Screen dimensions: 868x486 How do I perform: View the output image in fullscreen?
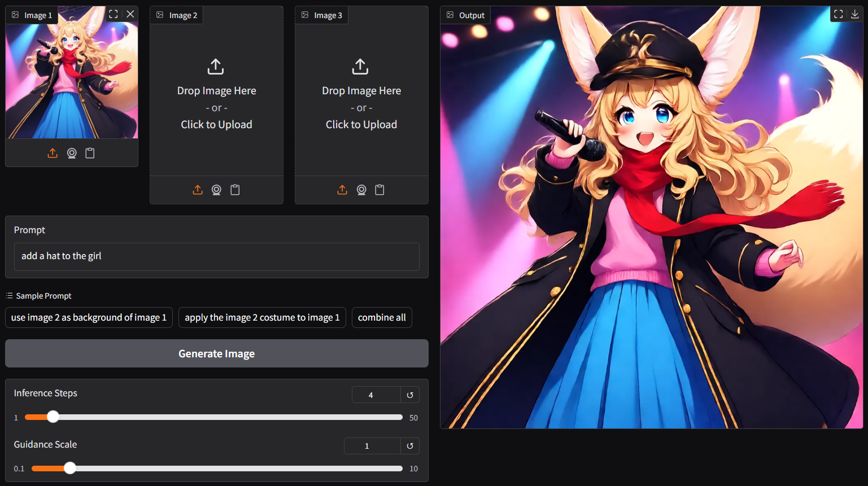tap(839, 15)
